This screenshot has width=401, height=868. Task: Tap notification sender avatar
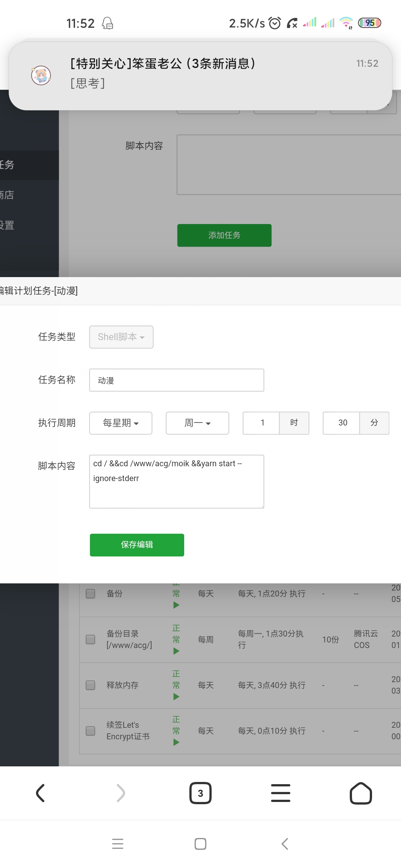(x=41, y=76)
